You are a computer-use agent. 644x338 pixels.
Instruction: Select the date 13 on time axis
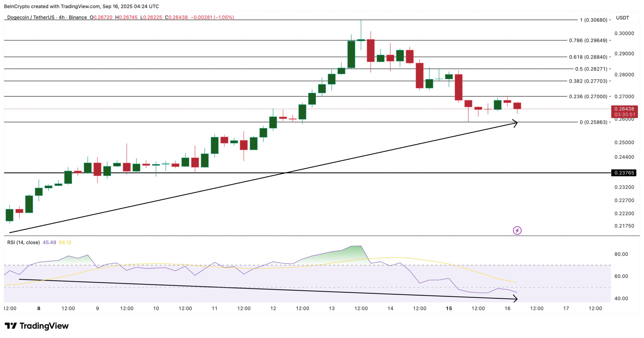pos(332,309)
